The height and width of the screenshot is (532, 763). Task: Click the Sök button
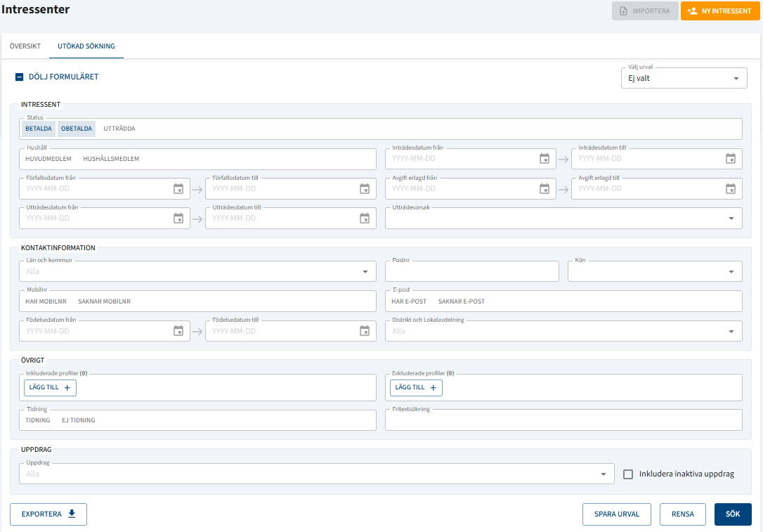733,514
